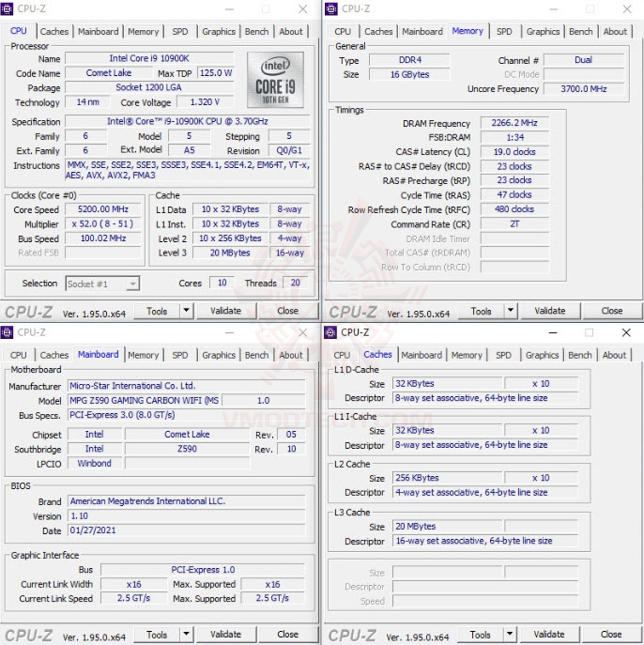
Task: Select CPU tab in Memory window
Action: [x=343, y=31]
